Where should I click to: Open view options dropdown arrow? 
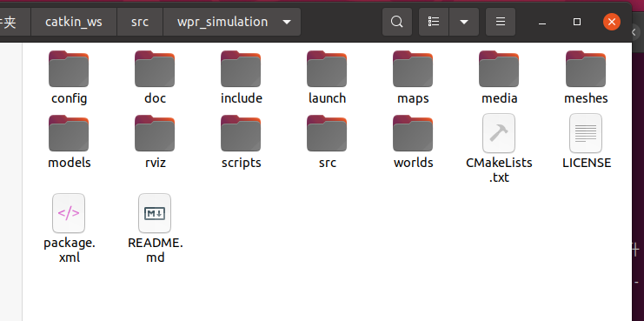[464, 22]
